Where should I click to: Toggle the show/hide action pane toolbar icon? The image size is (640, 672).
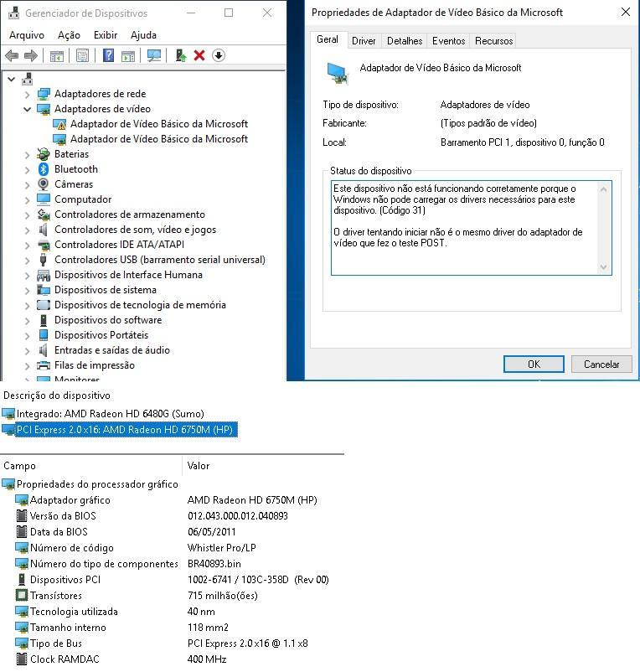tap(127, 55)
